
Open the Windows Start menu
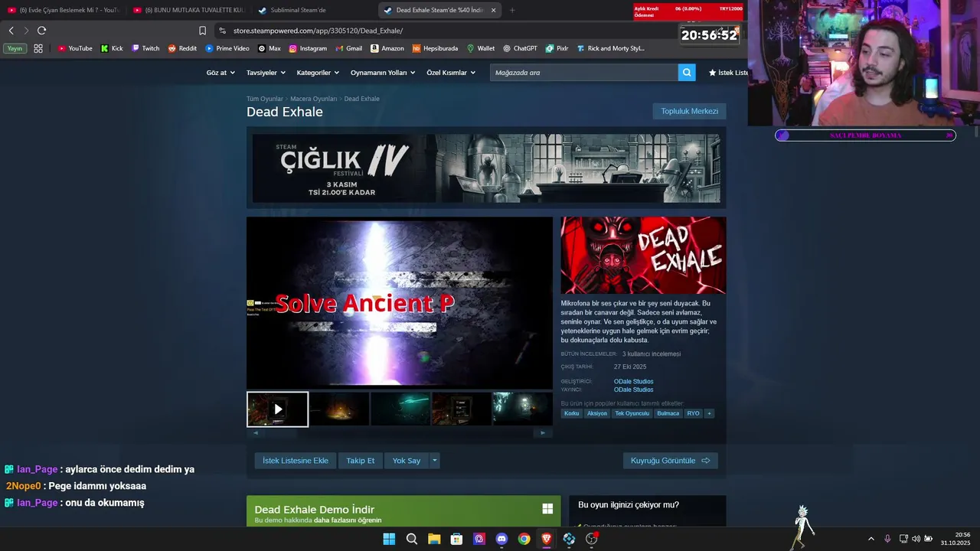(389, 539)
